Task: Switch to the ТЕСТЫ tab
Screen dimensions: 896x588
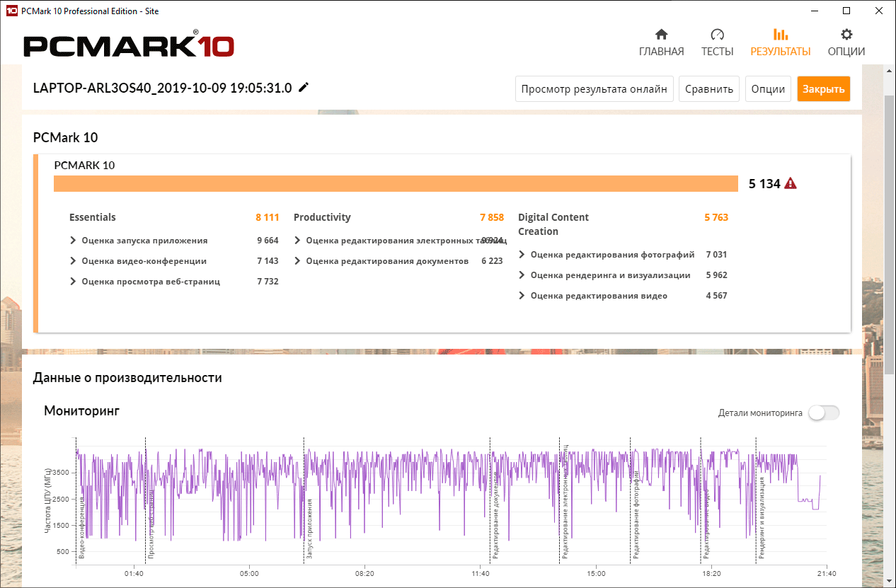Action: [717, 43]
